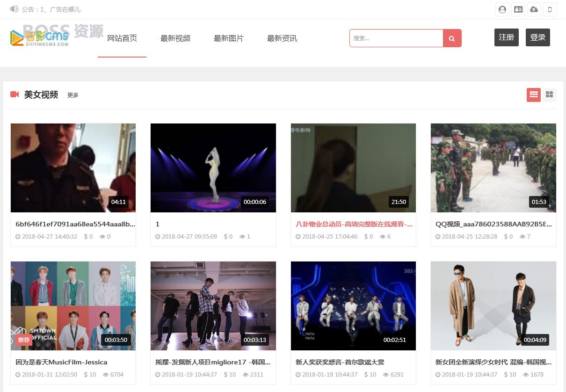
Task: Click the title 新人奖获奖感言-首尔歌谣大赏
Action: [340, 362]
